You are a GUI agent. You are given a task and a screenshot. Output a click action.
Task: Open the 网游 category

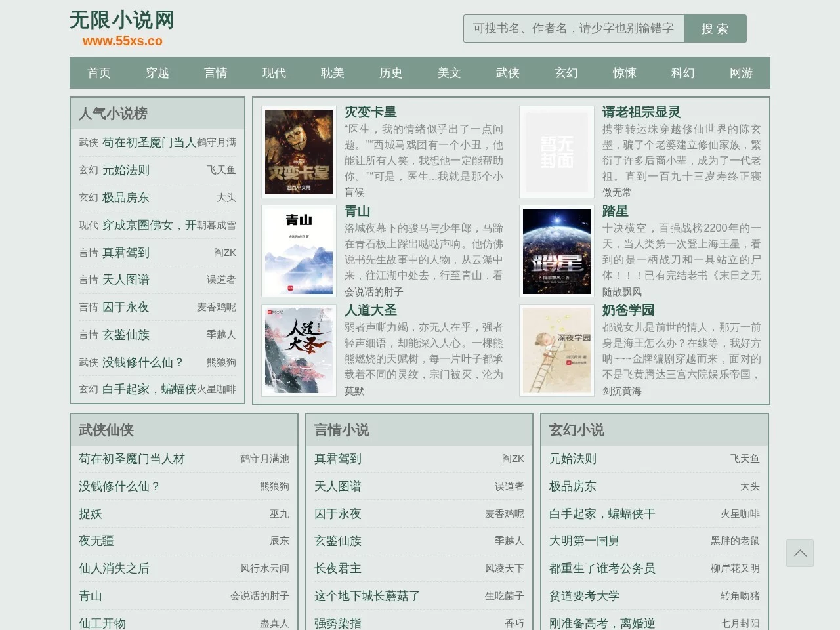[x=741, y=73]
